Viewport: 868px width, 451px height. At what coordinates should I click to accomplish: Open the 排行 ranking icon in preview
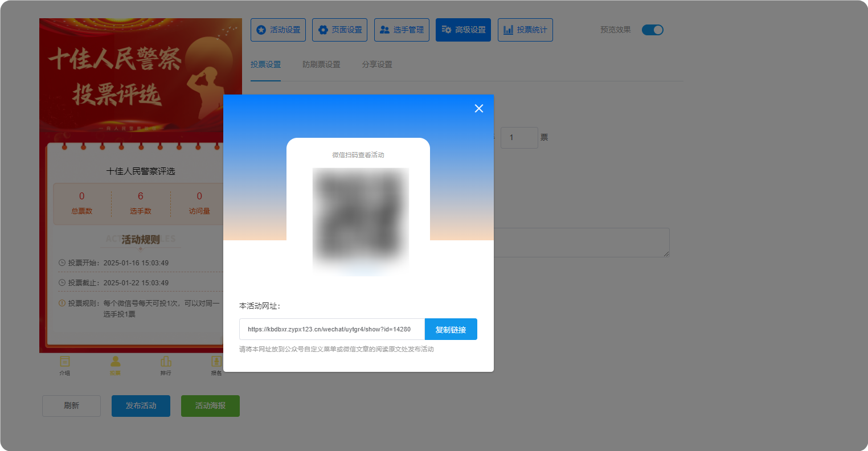[166, 366]
